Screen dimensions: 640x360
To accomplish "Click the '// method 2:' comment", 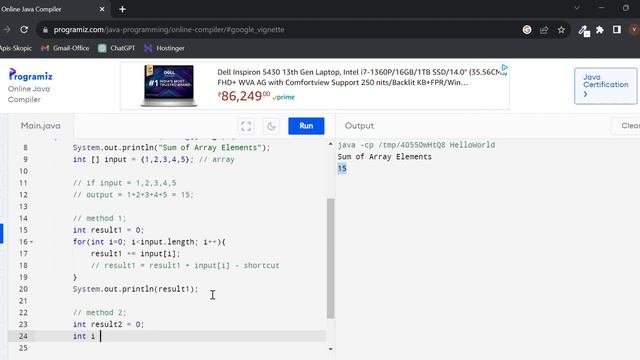I will tap(100, 313).
